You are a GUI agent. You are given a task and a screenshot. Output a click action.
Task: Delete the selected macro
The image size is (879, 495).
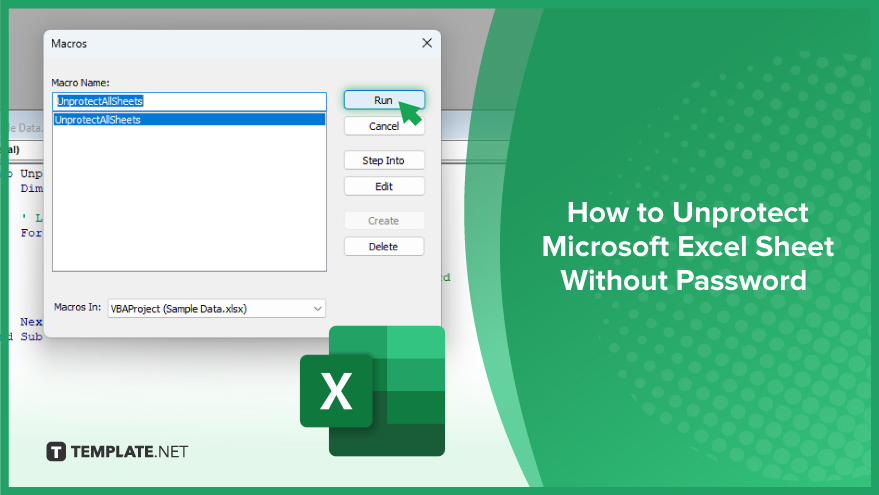384,247
